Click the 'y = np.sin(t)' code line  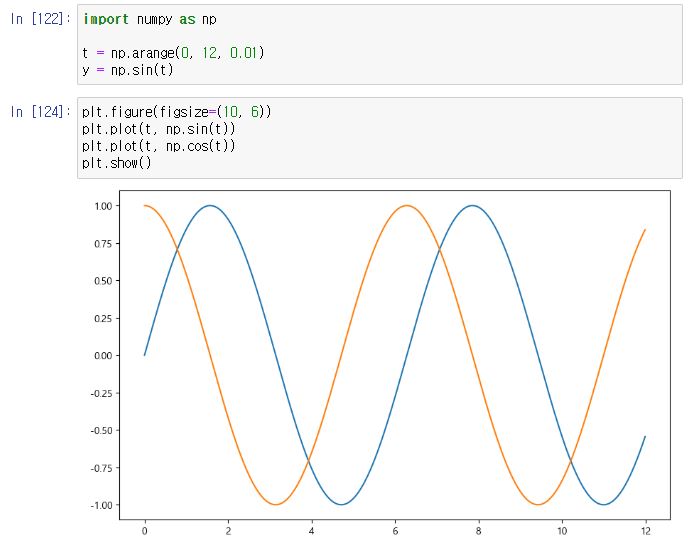(127, 70)
